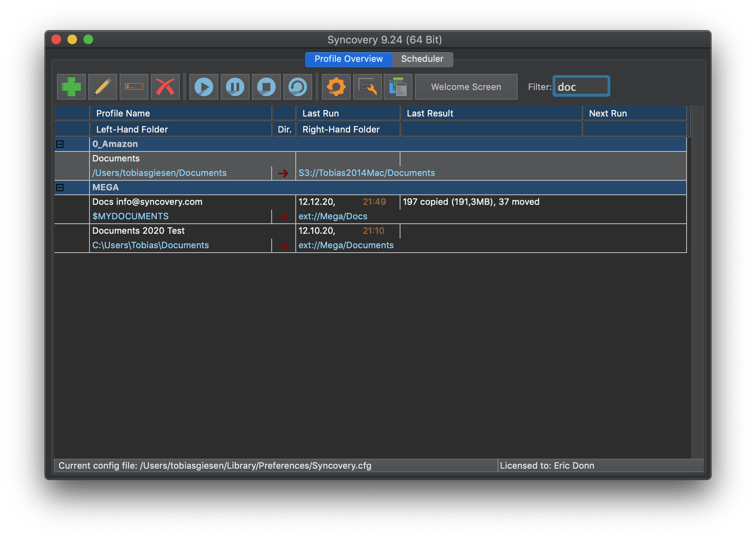The width and height of the screenshot is (756, 539).
Task: Open Program Settings with the orange gear icon
Action: click(336, 87)
